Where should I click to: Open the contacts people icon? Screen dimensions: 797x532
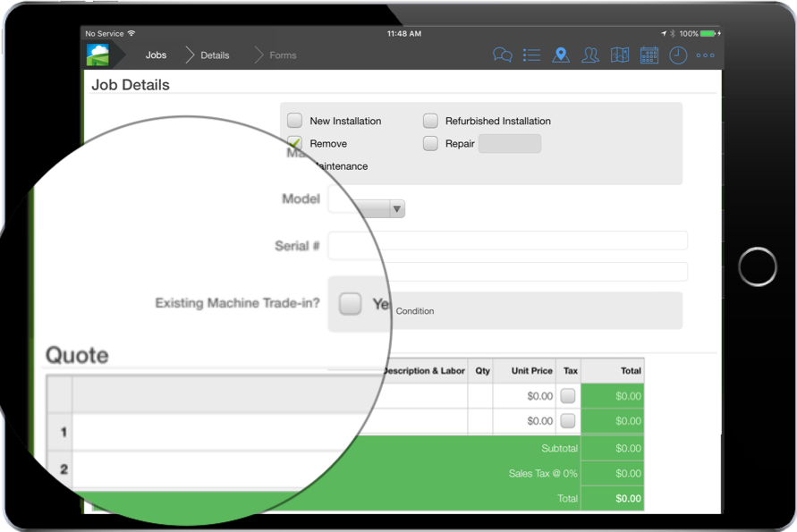tap(590, 55)
